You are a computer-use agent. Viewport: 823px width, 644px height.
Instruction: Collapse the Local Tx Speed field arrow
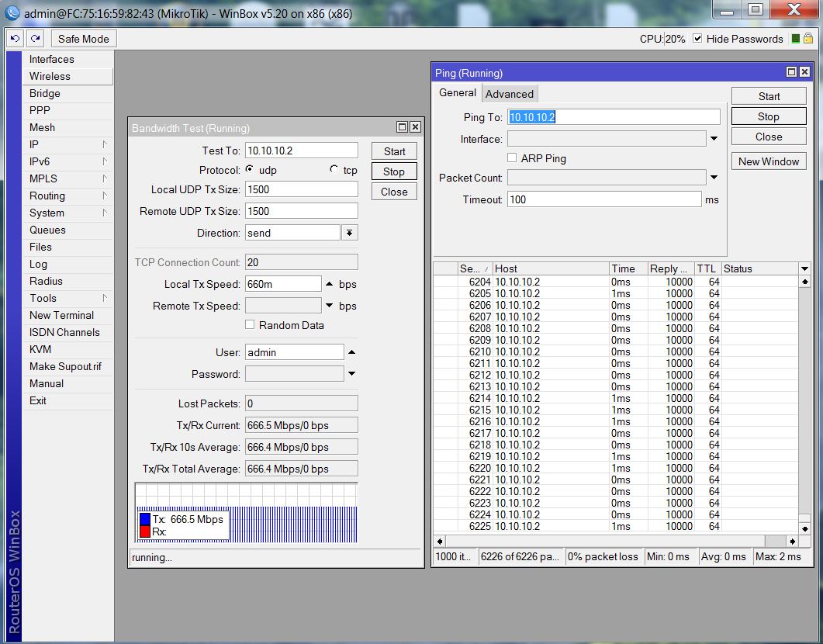329,284
